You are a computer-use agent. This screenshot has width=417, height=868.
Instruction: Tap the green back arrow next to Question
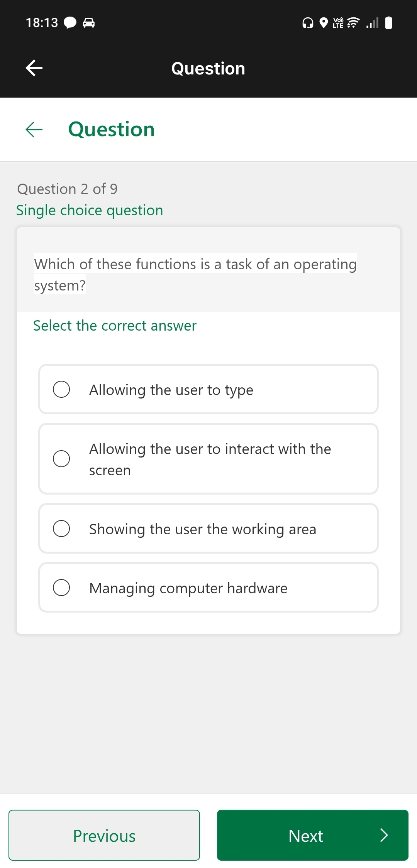coord(34,129)
